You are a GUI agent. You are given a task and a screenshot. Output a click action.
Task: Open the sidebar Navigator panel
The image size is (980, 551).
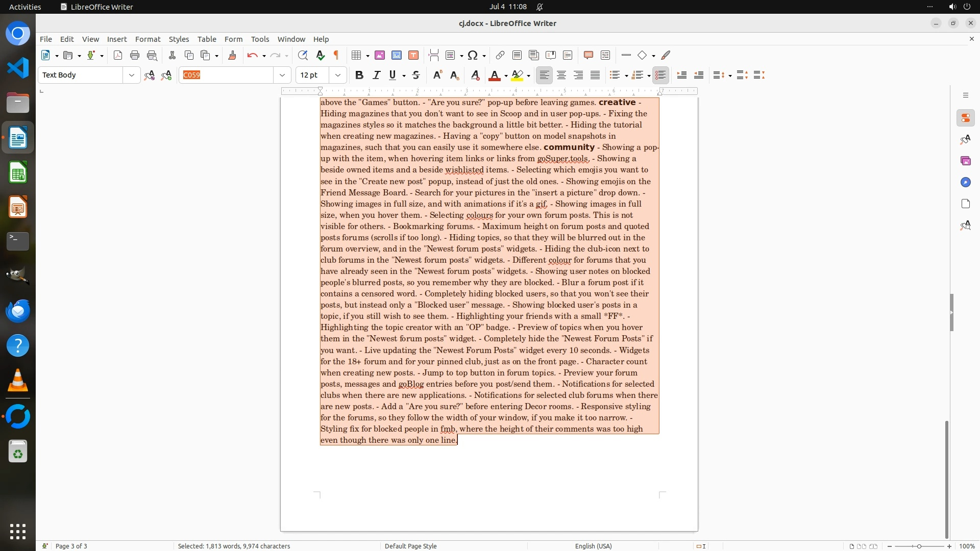tap(965, 182)
